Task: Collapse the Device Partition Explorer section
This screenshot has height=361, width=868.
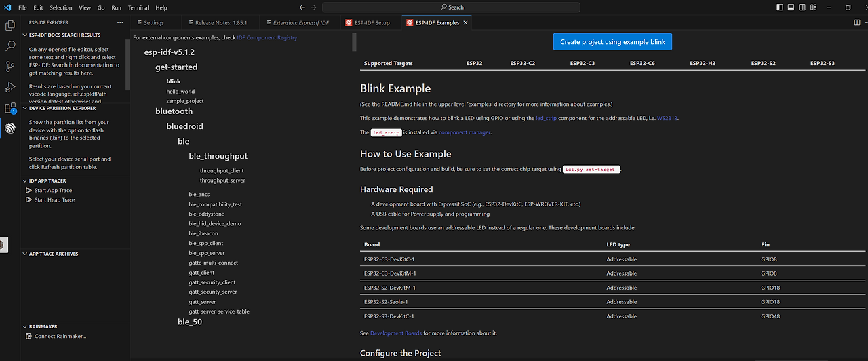Action: click(24, 108)
